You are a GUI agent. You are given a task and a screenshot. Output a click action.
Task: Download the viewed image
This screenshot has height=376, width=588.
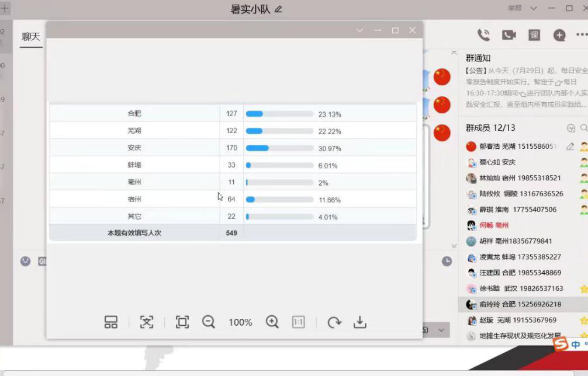pos(360,322)
